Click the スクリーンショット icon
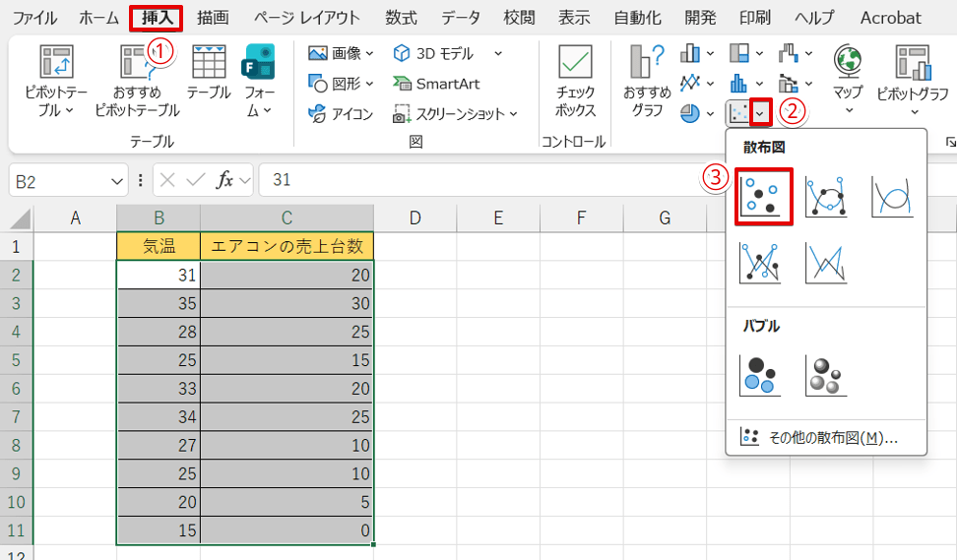The height and width of the screenshot is (560, 957). pyautogui.click(x=401, y=114)
